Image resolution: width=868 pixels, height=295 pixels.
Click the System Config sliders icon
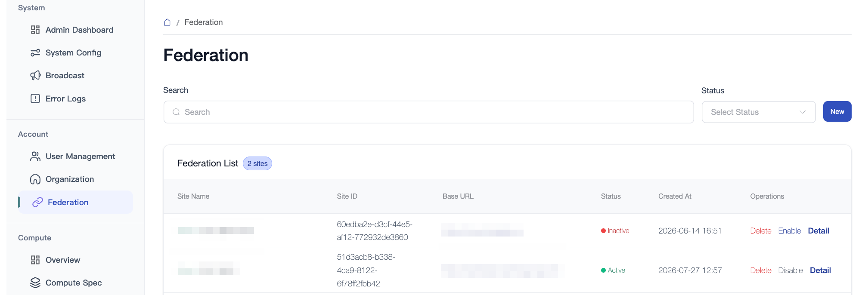pos(35,53)
